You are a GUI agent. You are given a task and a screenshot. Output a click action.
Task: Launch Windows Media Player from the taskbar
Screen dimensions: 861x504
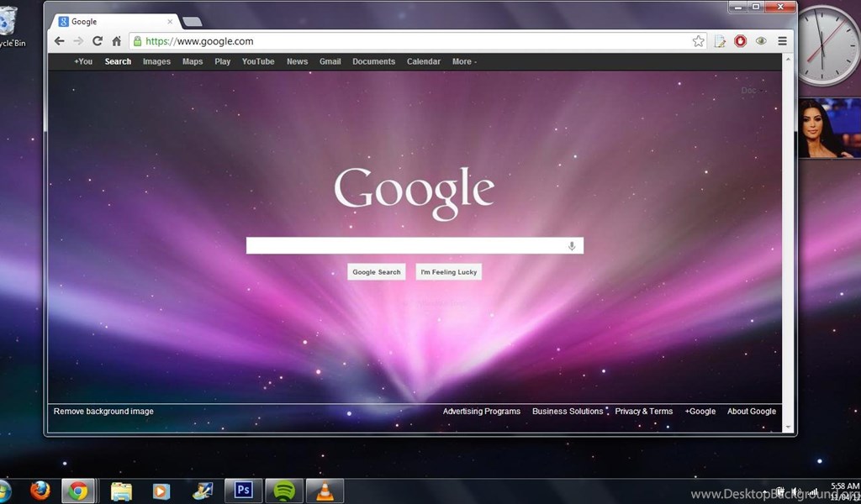coord(161,491)
